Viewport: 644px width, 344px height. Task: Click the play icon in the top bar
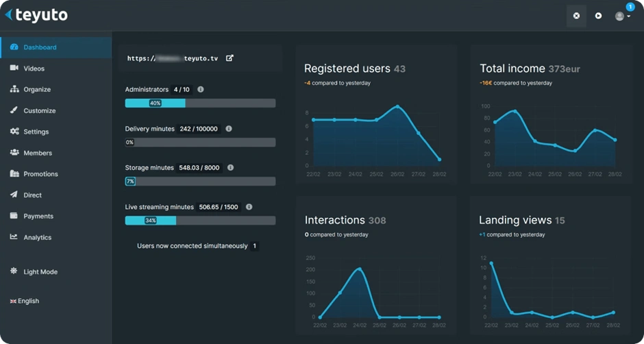click(598, 16)
